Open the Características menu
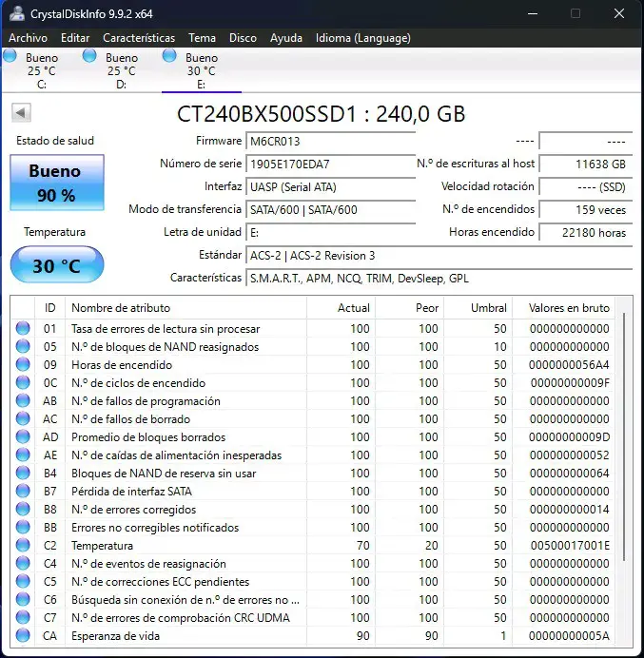644x658 pixels. pos(139,38)
